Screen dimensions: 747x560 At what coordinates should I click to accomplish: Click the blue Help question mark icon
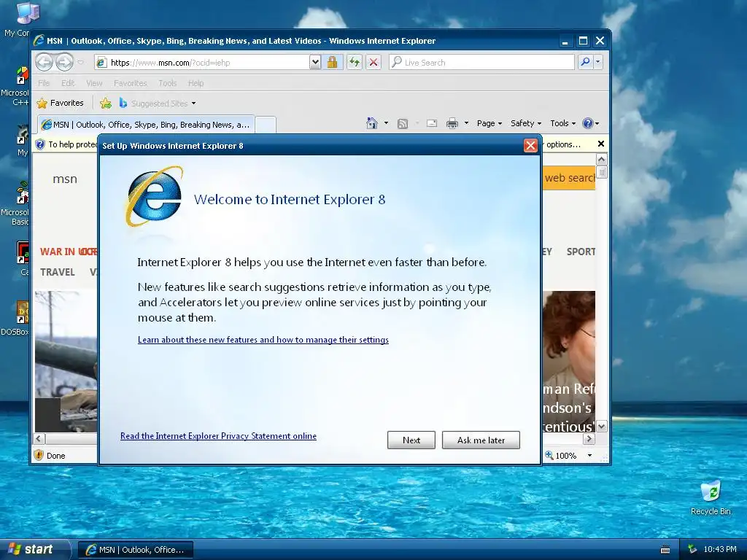click(588, 123)
